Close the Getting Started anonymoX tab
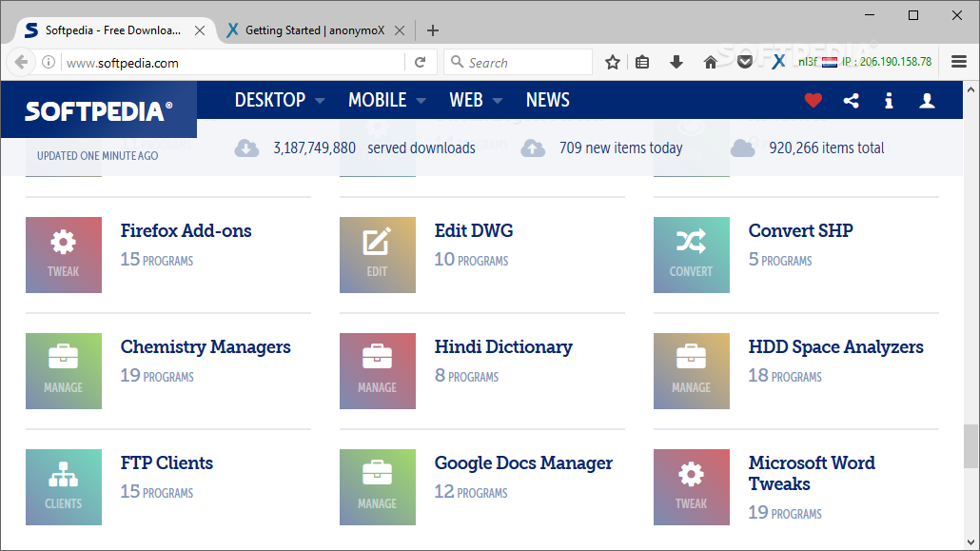Screen dimensions: 980x551 click(x=400, y=30)
